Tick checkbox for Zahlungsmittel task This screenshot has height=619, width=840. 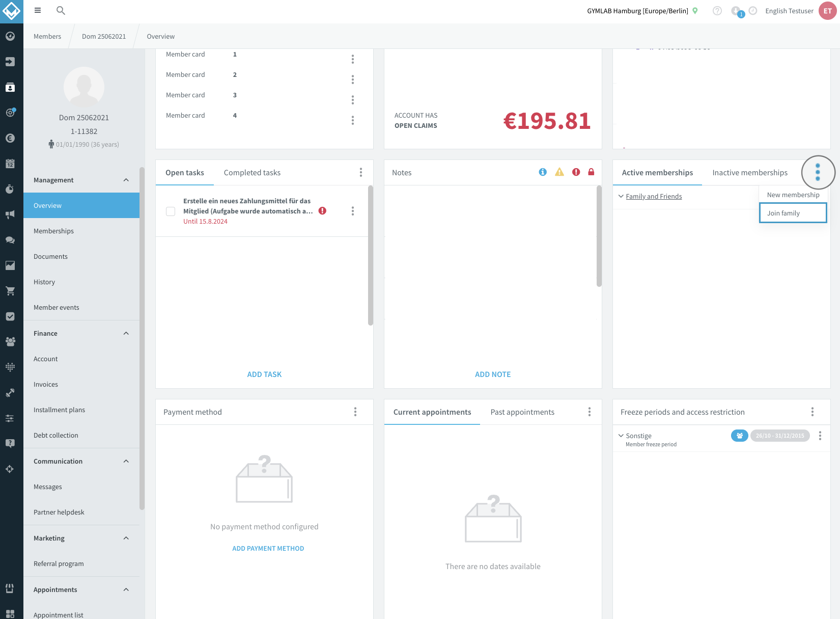171,211
